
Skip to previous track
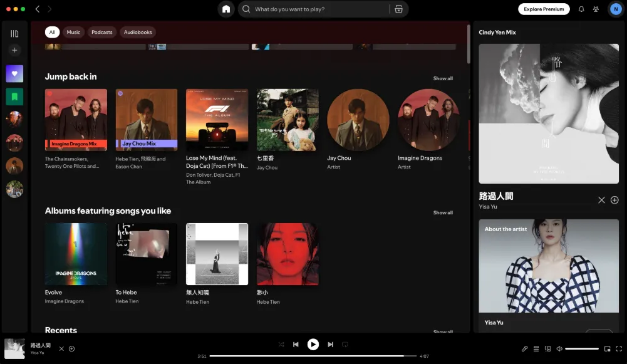296,345
